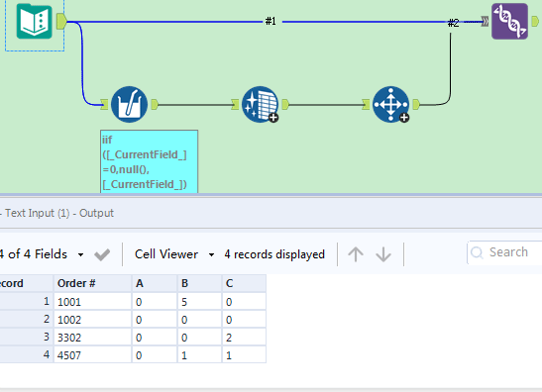Select the cell containing 1002
Screen dimensions: 542x392
[92, 319]
